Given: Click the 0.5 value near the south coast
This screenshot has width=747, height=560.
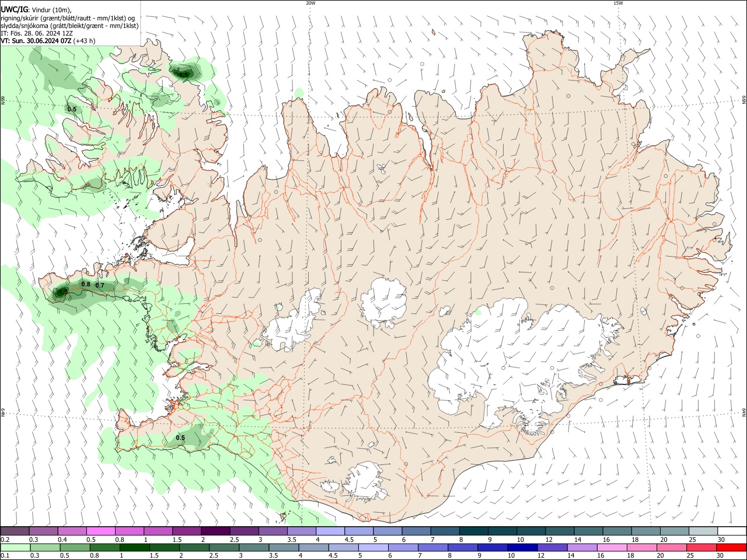Looking at the screenshot, I should click(x=180, y=437).
